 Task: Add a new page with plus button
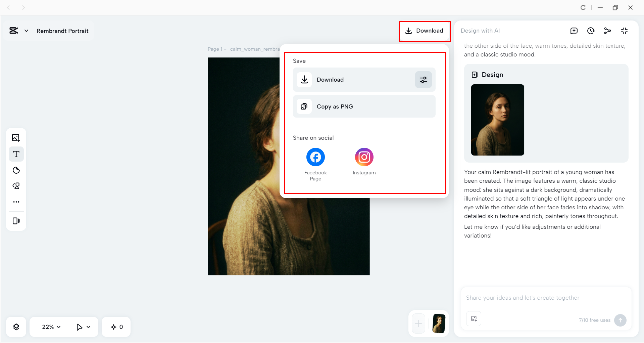click(x=418, y=324)
